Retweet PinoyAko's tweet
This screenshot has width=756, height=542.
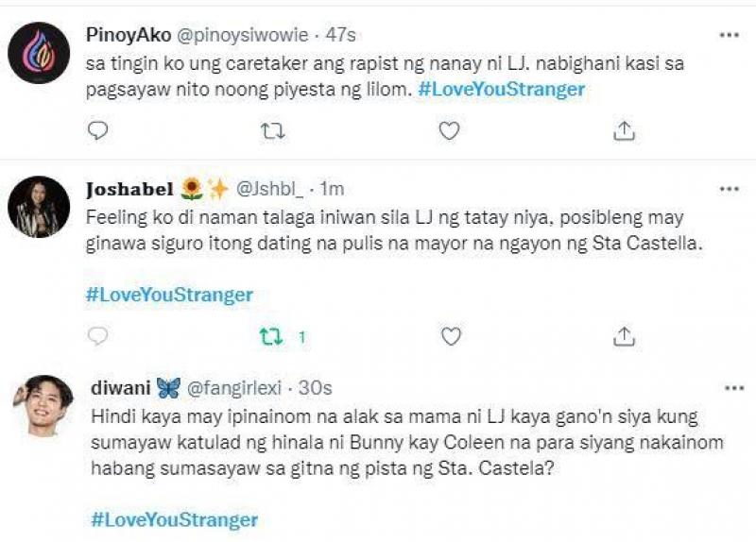(272, 130)
